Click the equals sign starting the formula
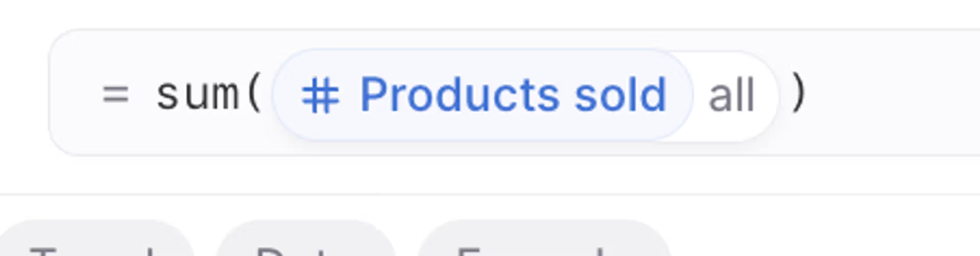980x256 pixels. (x=115, y=95)
